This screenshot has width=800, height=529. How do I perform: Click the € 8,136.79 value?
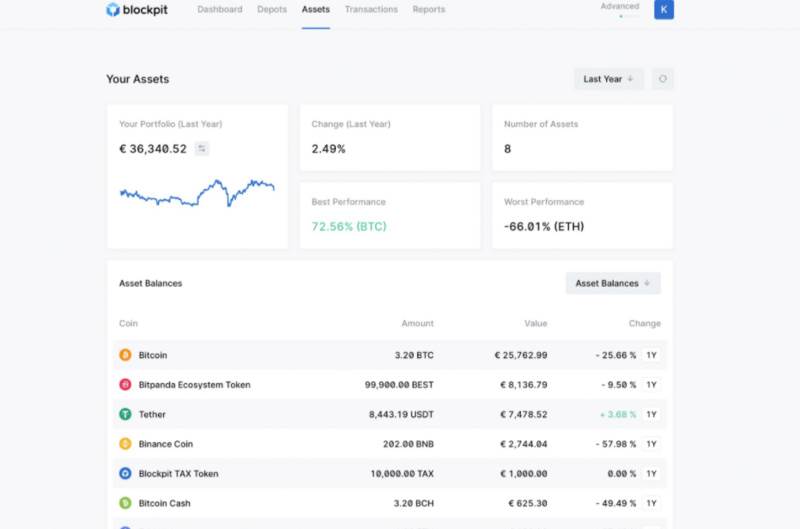point(523,385)
